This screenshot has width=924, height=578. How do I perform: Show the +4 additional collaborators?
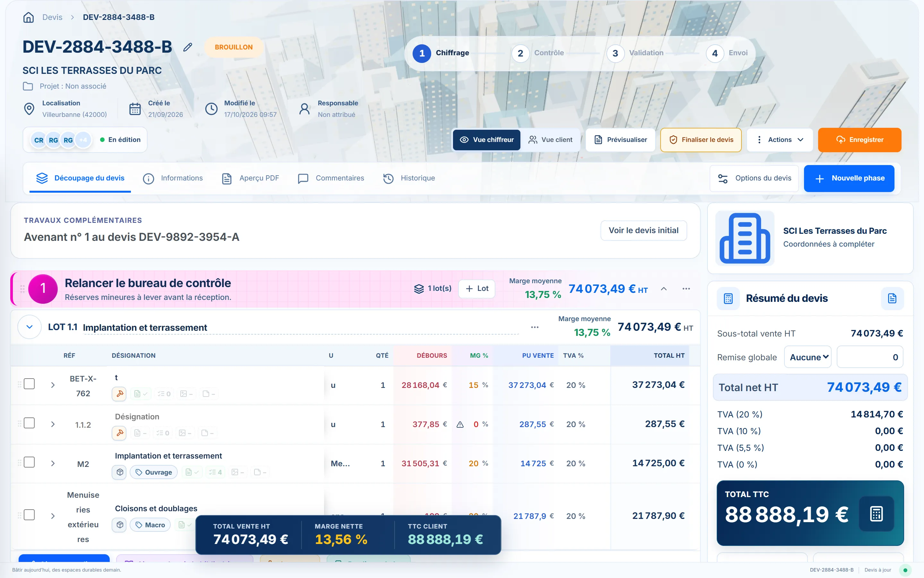(x=83, y=140)
